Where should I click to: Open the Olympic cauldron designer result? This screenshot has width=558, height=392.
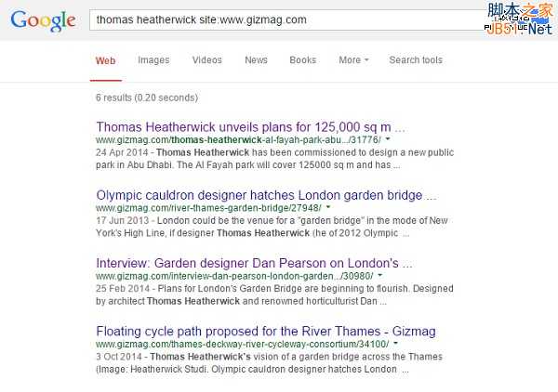[266, 195]
